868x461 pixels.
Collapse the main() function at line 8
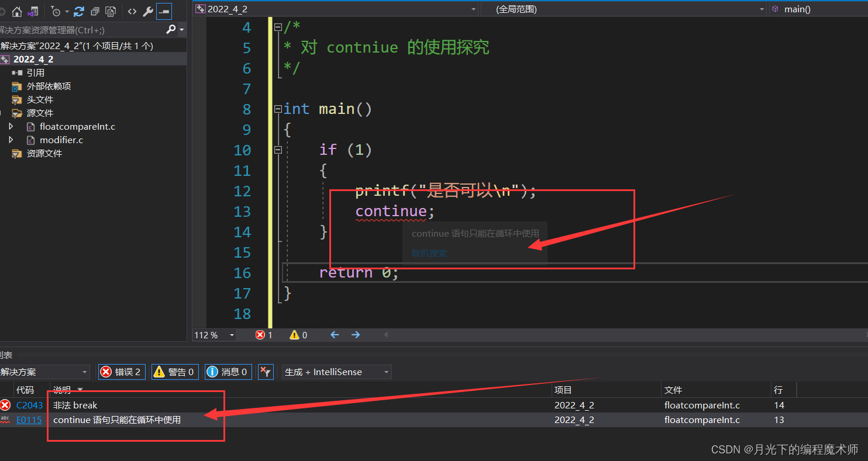(x=278, y=109)
